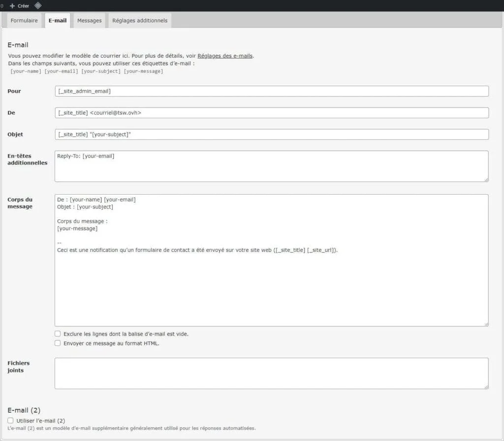Click the En-têtes additionnelles text area

(x=271, y=167)
